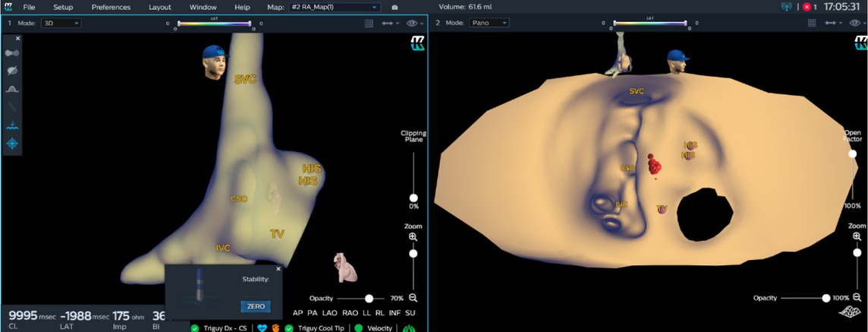Image resolution: width=868 pixels, height=332 pixels.
Task: Switch to PA view orientation
Action: (312, 313)
